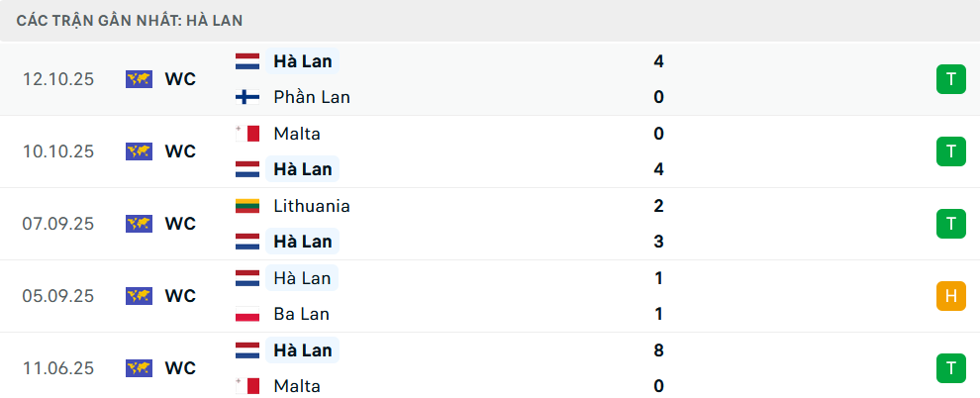The height and width of the screenshot is (398, 980).
Task: Click the orange H draw result badge
Action: coord(950,296)
